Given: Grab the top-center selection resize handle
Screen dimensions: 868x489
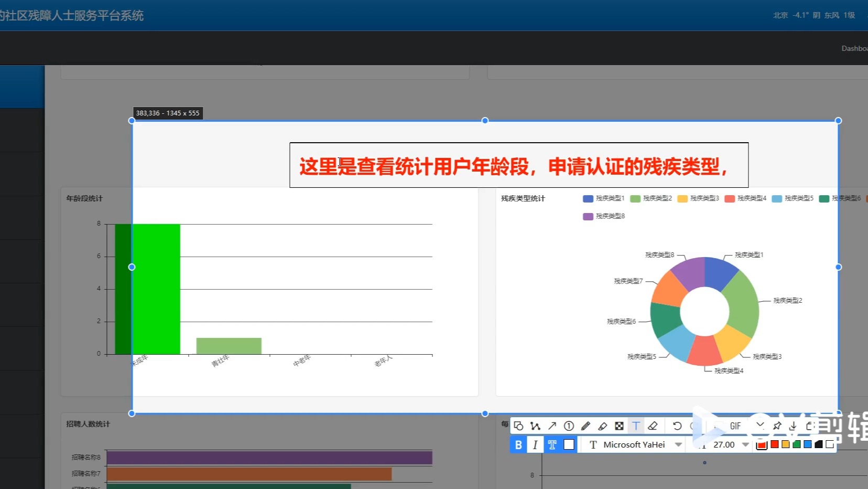Looking at the screenshot, I should (485, 121).
